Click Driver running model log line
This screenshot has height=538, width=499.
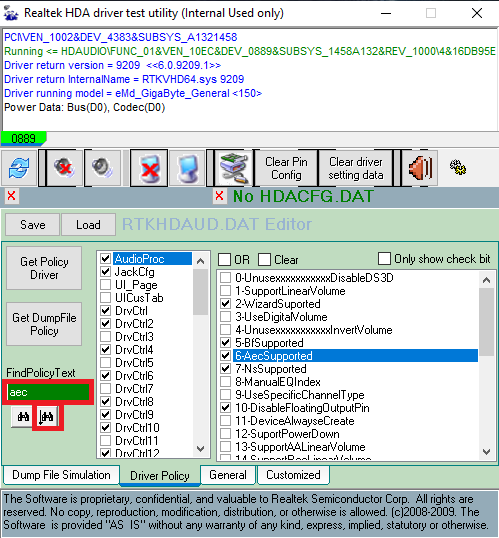point(133,93)
